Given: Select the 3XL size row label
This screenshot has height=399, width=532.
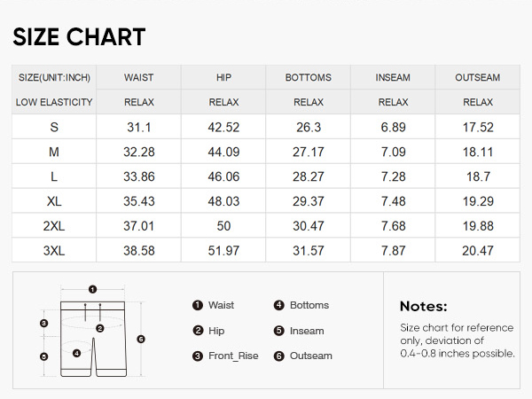Looking at the screenshot, I should coord(54,251).
